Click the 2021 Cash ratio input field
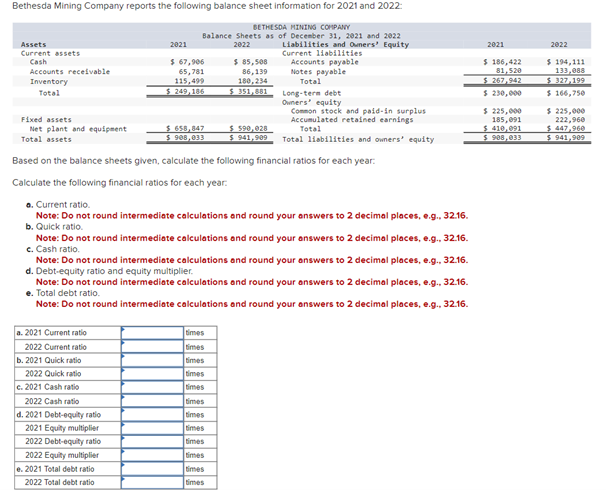This screenshot has width=606, height=490. coord(152,387)
